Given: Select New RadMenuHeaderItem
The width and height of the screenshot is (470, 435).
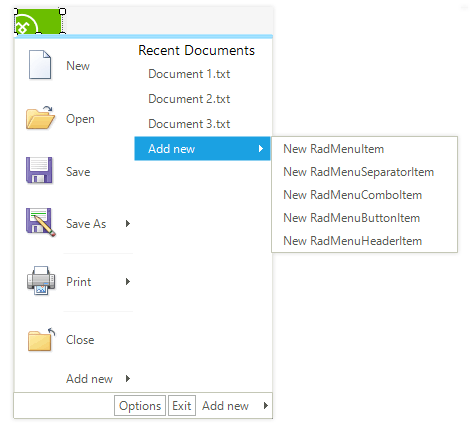Looking at the screenshot, I should click(353, 241).
